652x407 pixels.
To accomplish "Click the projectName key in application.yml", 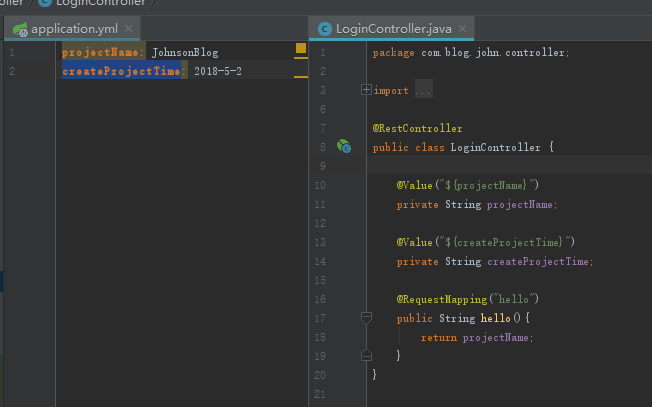I will click(x=100, y=52).
